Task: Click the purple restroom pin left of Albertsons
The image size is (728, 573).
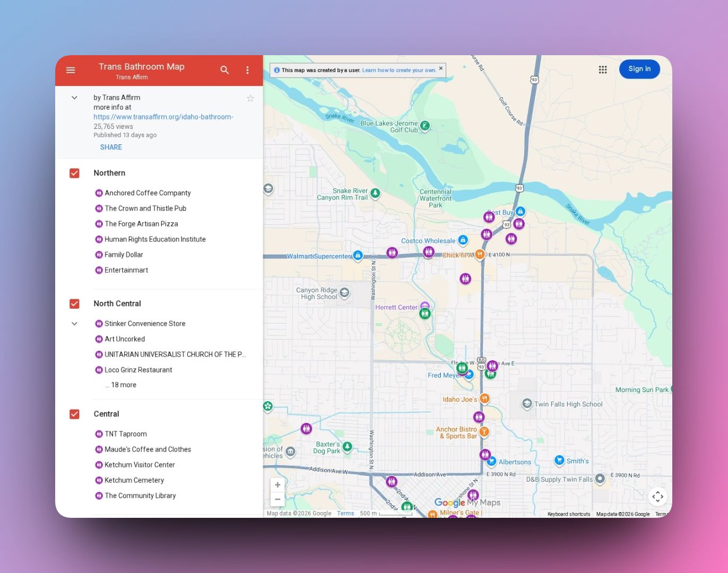Action: click(x=485, y=455)
